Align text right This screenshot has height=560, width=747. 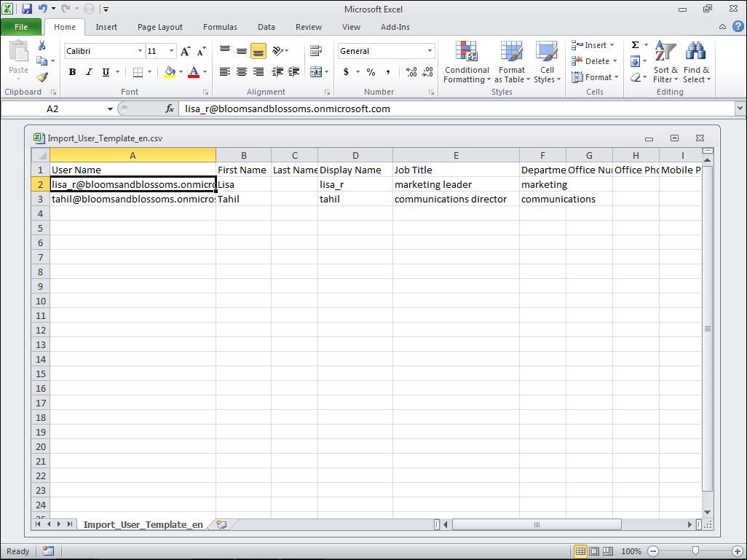258,72
